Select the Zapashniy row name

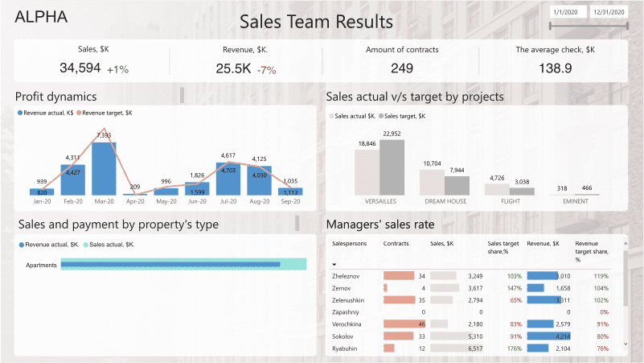click(x=346, y=312)
